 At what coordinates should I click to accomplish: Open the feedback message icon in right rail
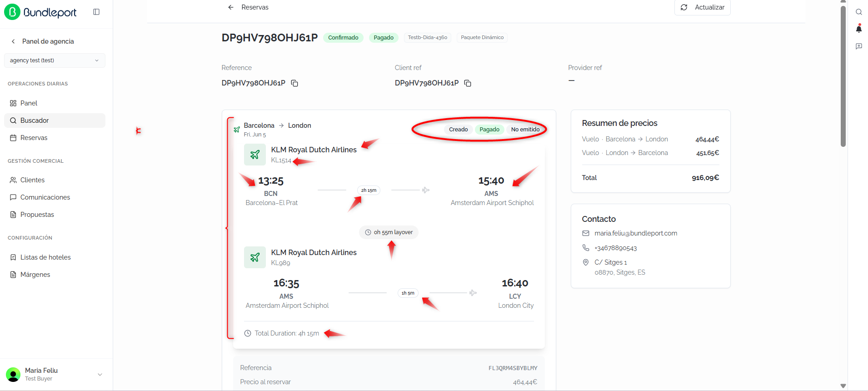coord(859,46)
